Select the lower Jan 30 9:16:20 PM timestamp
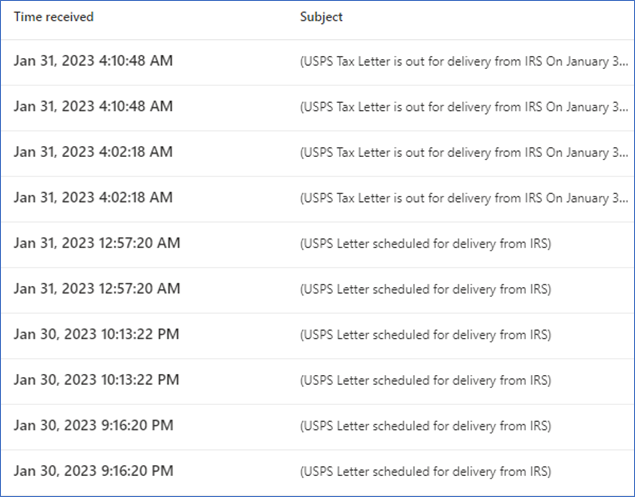The height and width of the screenshot is (497, 635). pyautogui.click(x=94, y=471)
